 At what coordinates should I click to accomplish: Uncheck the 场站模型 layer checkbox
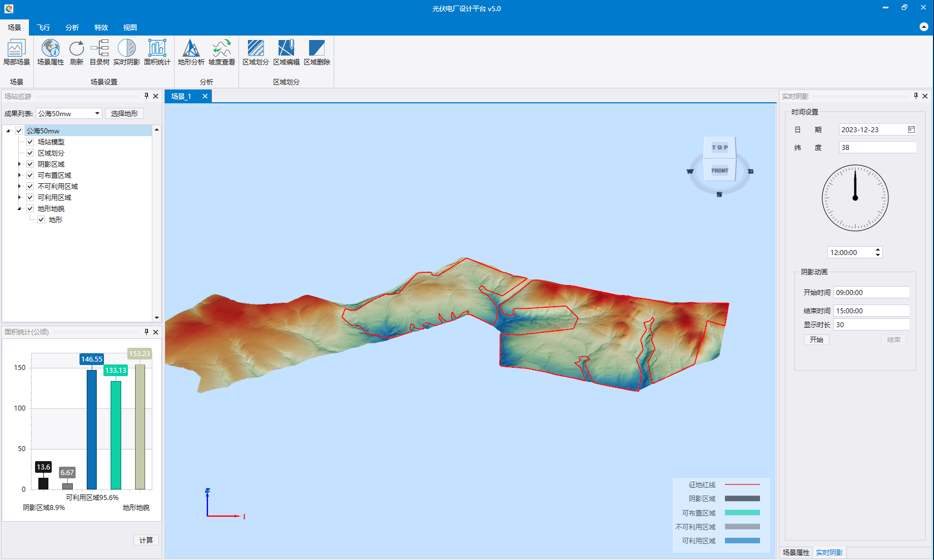click(x=30, y=142)
